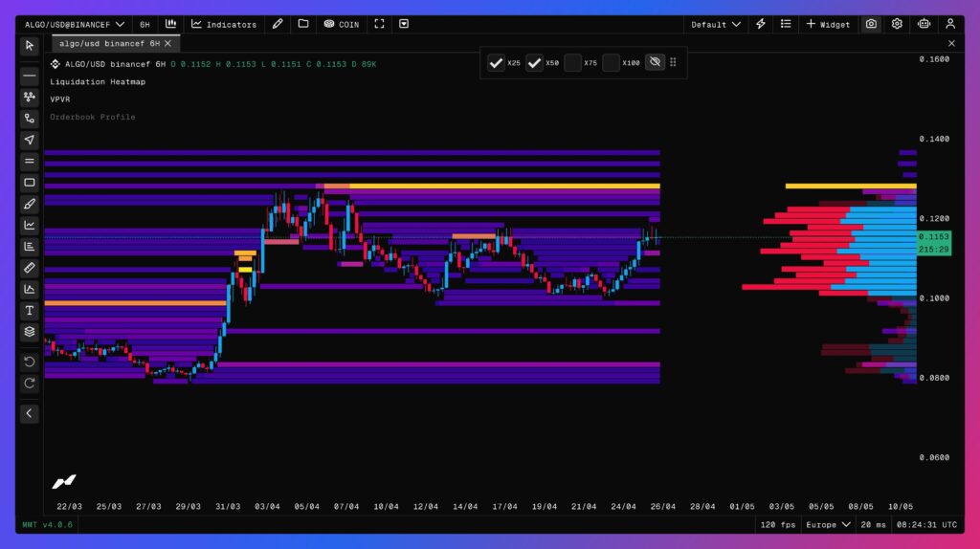
Task: Click the lightning bolt icon
Action: pyautogui.click(x=761, y=24)
